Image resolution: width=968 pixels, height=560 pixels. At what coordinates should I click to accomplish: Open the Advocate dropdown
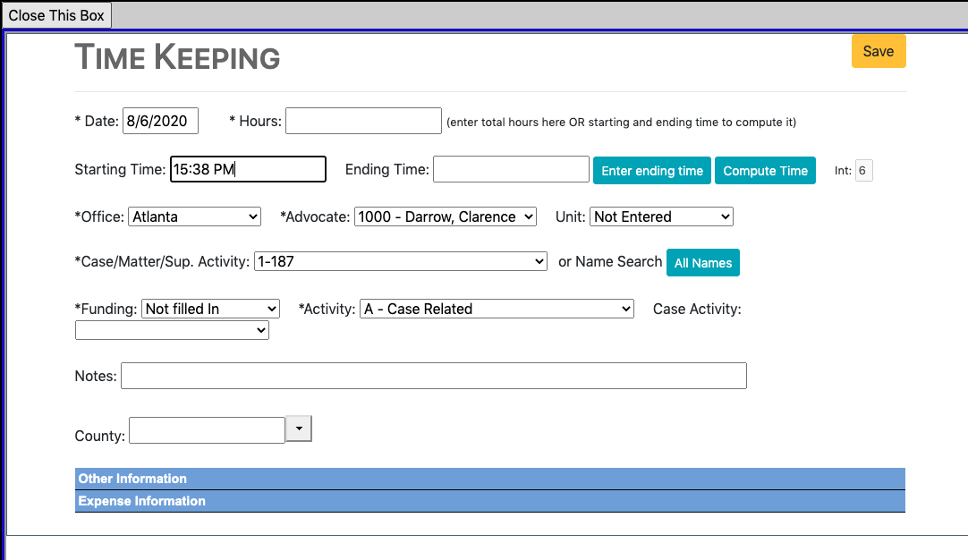(x=445, y=216)
